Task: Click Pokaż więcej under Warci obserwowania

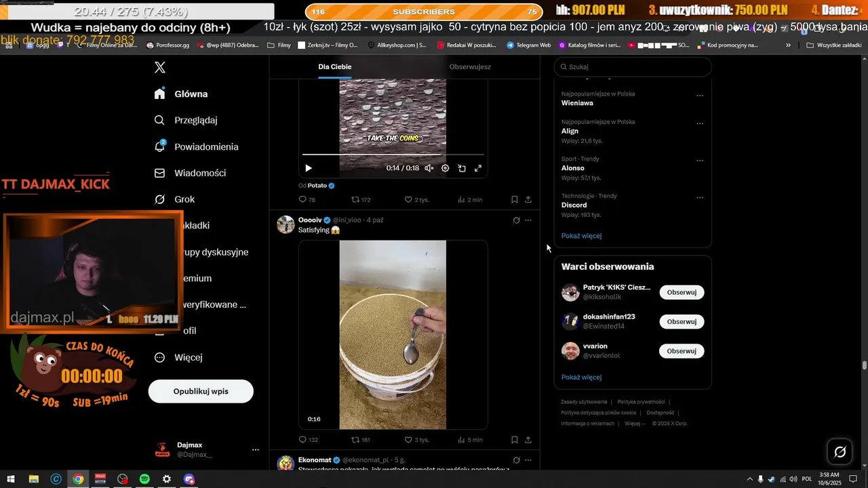Action: coord(581,377)
